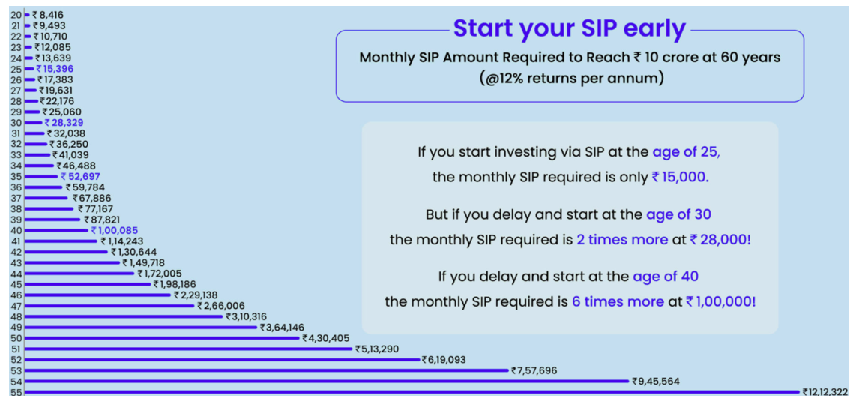Select the ₹8,416 value at age 20
Screen dimensions: 868x404
click(49, 16)
